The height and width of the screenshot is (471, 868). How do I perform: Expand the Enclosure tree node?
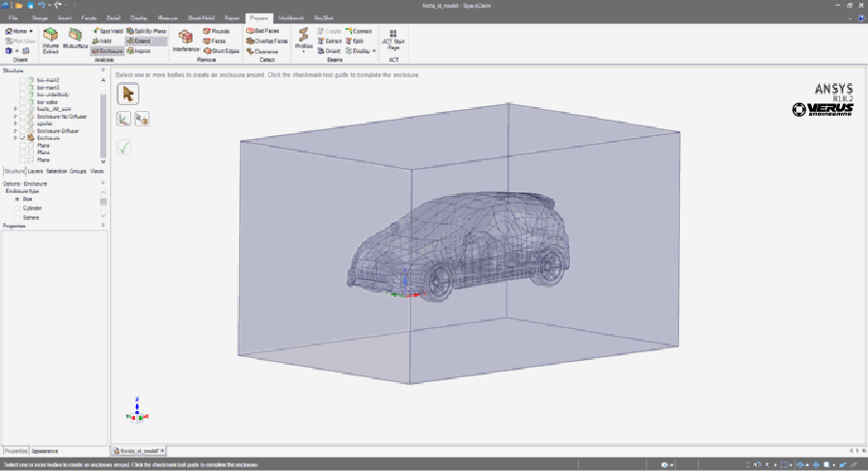15,138
